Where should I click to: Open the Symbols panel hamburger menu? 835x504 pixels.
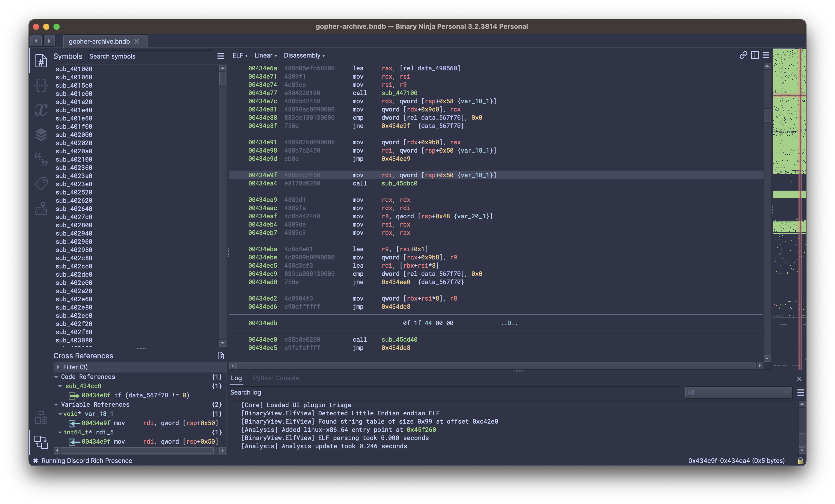click(x=220, y=56)
